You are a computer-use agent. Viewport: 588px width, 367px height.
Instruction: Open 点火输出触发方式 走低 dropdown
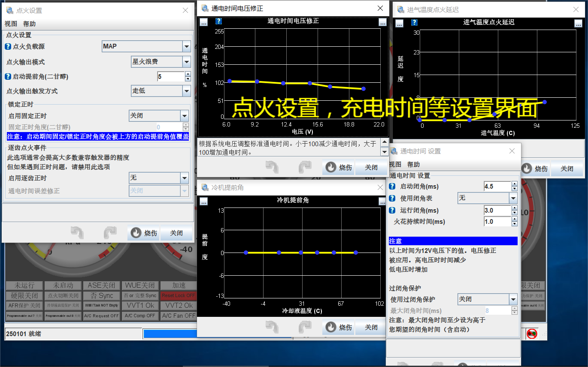[186, 91]
